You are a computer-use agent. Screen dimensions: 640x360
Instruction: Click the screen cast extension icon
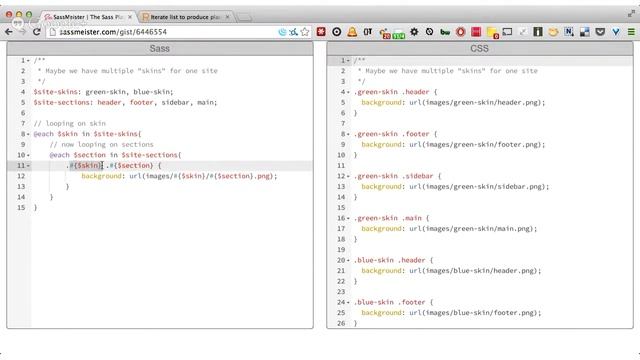507,32
